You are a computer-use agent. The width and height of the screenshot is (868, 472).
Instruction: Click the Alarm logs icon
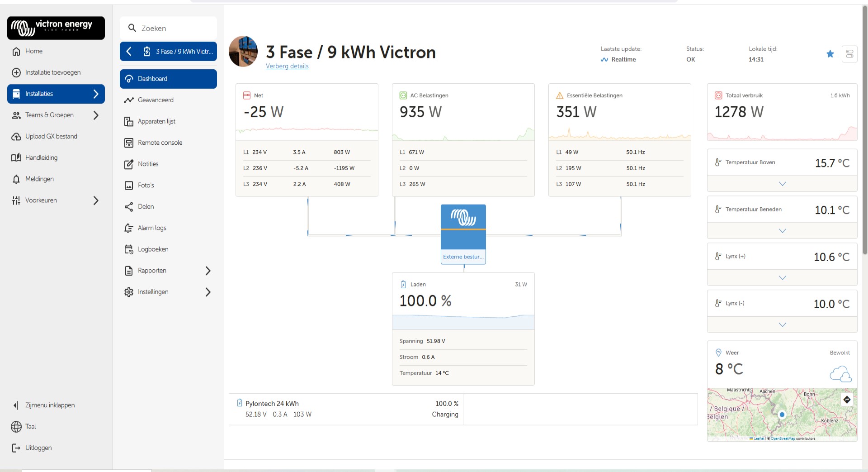[x=129, y=228]
